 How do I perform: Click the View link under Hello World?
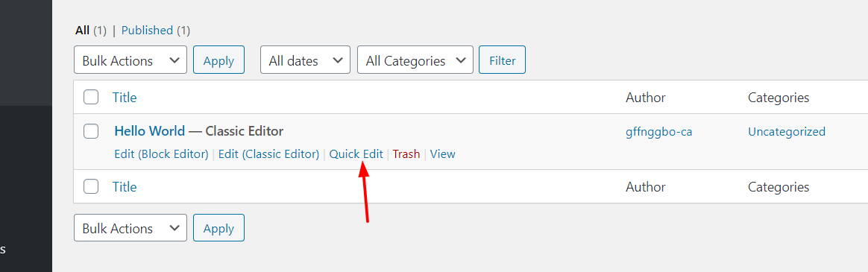(x=442, y=154)
